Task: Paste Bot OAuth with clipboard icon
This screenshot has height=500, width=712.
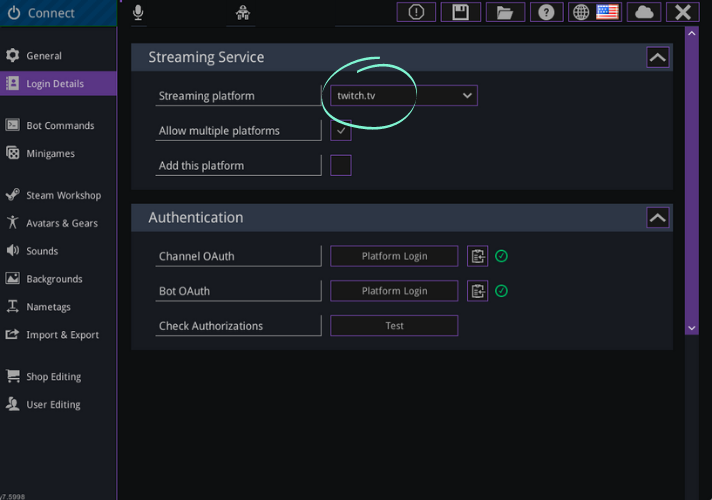Action: coord(478,291)
